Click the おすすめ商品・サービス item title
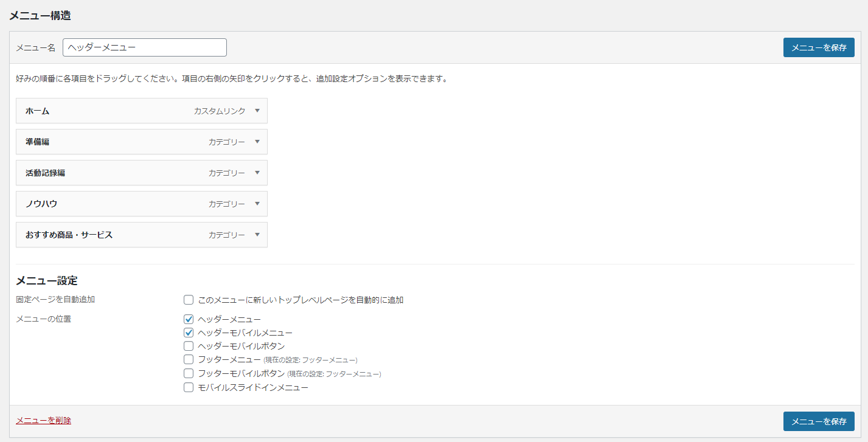The height and width of the screenshot is (442, 868). click(x=69, y=235)
